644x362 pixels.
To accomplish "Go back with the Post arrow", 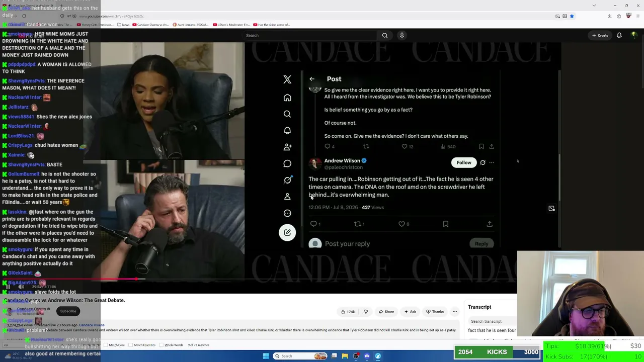I will (312, 79).
